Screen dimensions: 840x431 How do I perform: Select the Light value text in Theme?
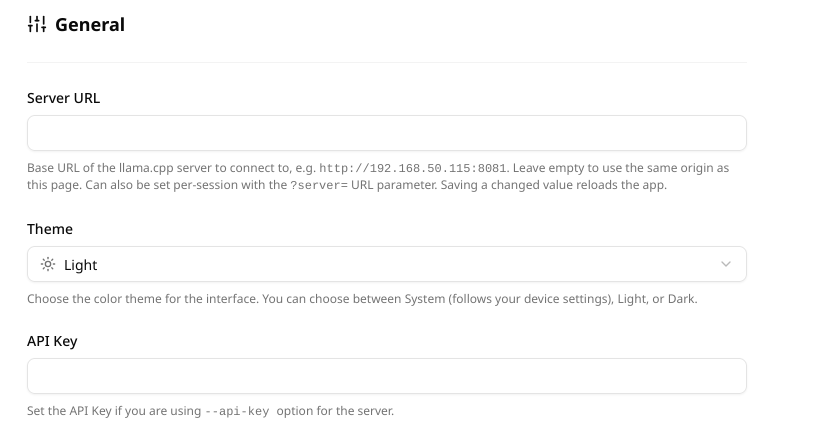pos(80,265)
